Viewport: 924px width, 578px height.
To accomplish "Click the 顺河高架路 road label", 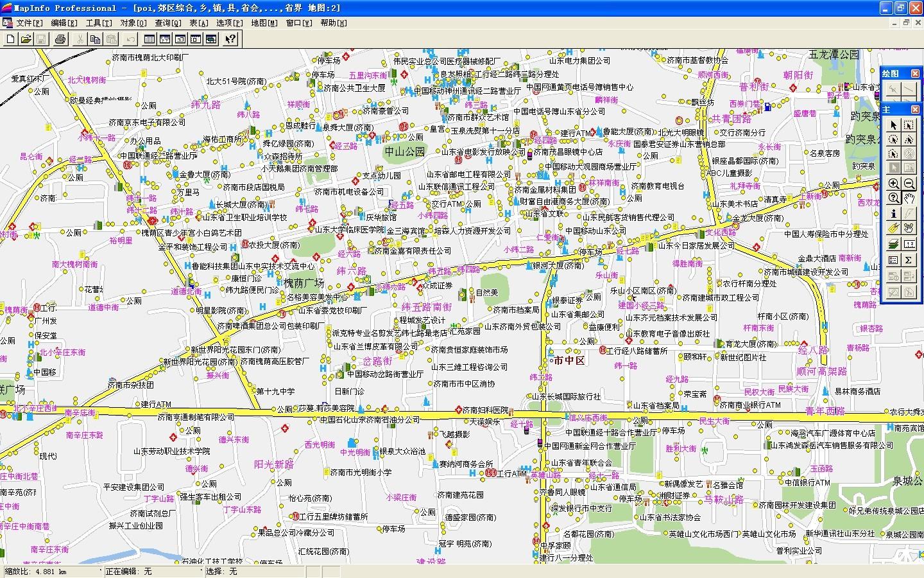I will [x=822, y=371].
